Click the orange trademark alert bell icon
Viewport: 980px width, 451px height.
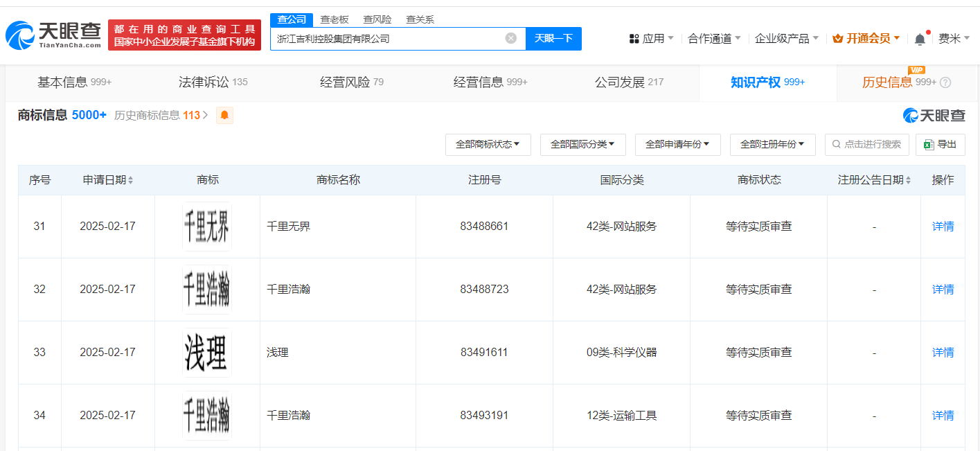coord(224,115)
